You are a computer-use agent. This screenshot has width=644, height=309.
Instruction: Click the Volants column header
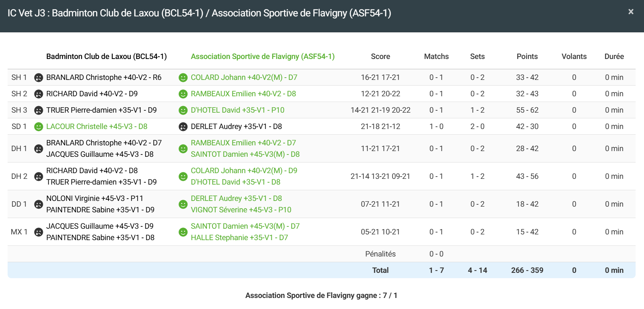(x=574, y=56)
